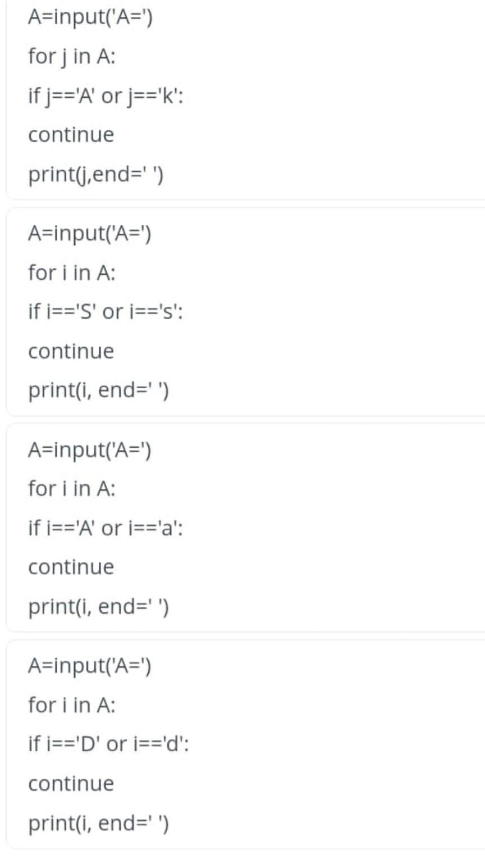The image size is (485, 868).
Task: Click the line "if j=='A' or j=='k':"
Action: click(106, 96)
